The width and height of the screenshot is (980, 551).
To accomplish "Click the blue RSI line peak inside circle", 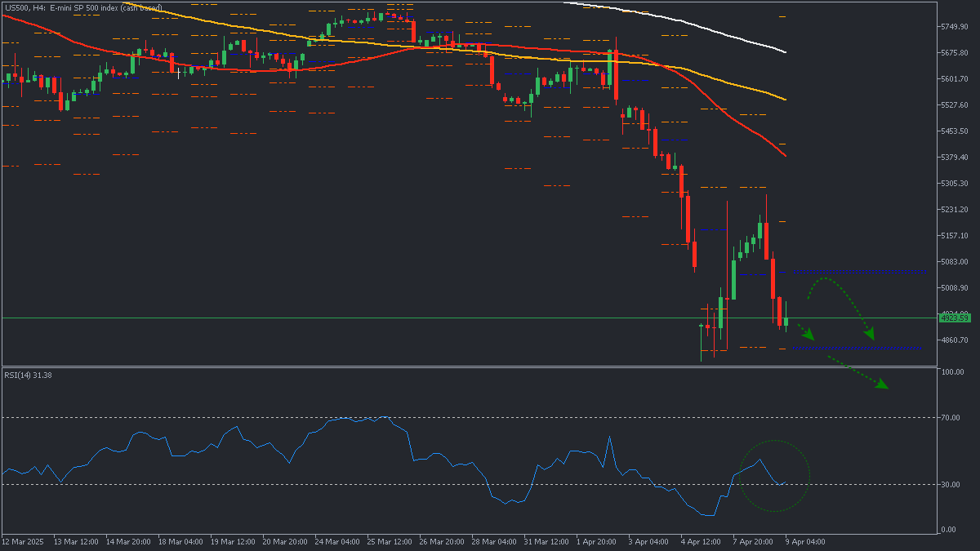I will 760,460.
